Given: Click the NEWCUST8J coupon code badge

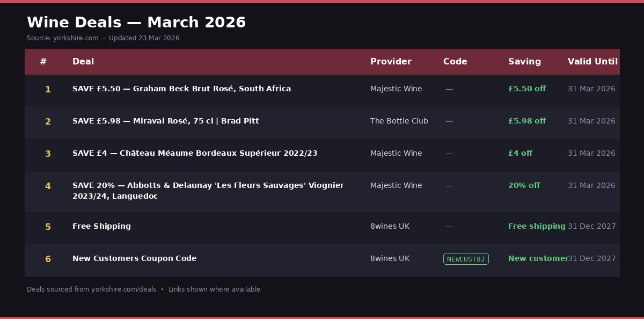Looking at the screenshot, I should 466,259.
